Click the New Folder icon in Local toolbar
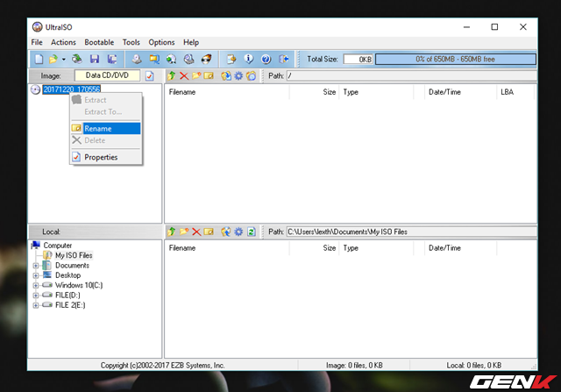Viewport: 561px width, 392px height. click(x=184, y=232)
